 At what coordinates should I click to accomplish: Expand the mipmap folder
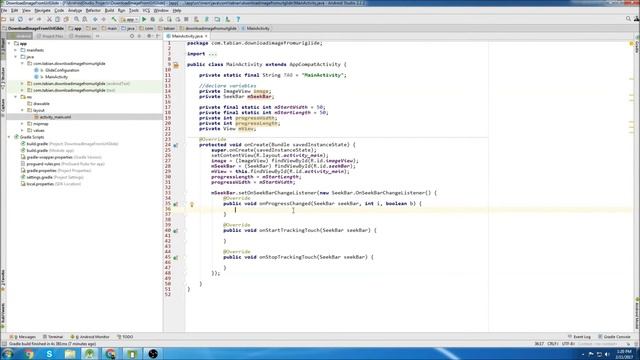point(22,124)
